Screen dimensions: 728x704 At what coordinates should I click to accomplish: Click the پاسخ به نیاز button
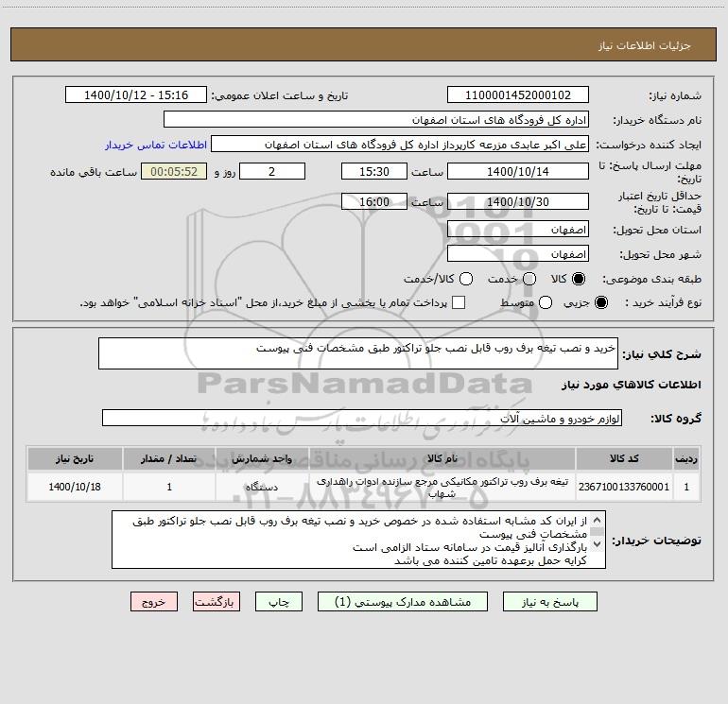[x=549, y=601]
